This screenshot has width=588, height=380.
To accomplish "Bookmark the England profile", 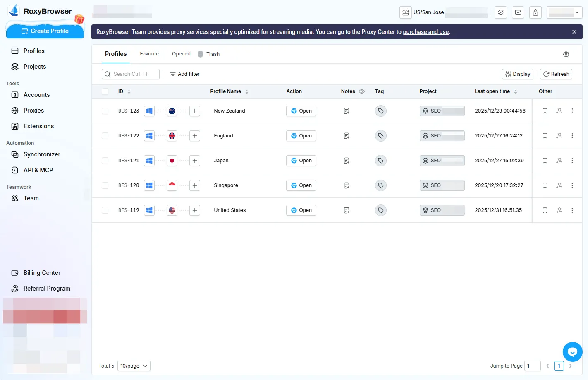I will (x=545, y=136).
